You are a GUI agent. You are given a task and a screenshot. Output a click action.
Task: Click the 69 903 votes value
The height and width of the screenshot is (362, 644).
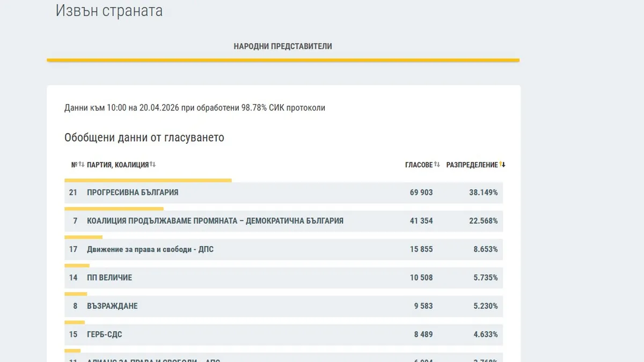click(x=421, y=193)
